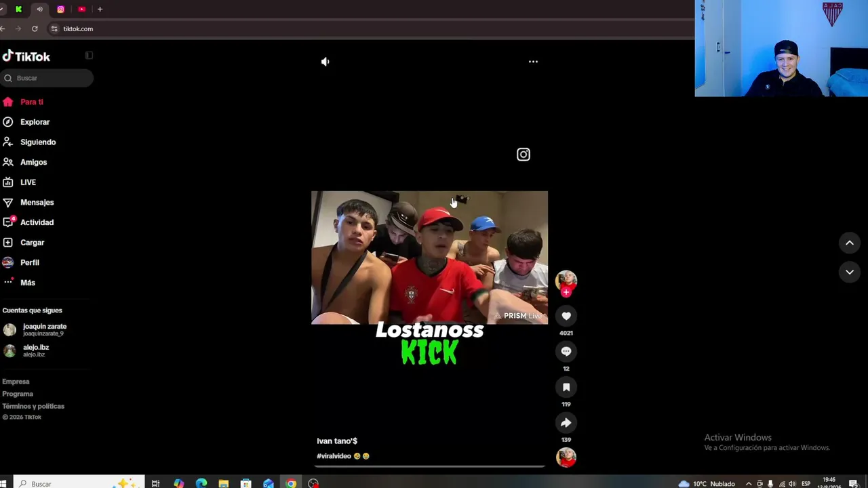The image size is (868, 488).
Task: Open the Ivan tano'$ creator name link
Action: (337, 441)
